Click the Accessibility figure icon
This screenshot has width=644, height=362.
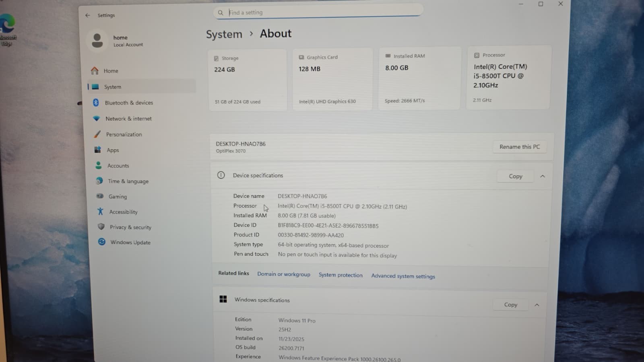[101, 212]
